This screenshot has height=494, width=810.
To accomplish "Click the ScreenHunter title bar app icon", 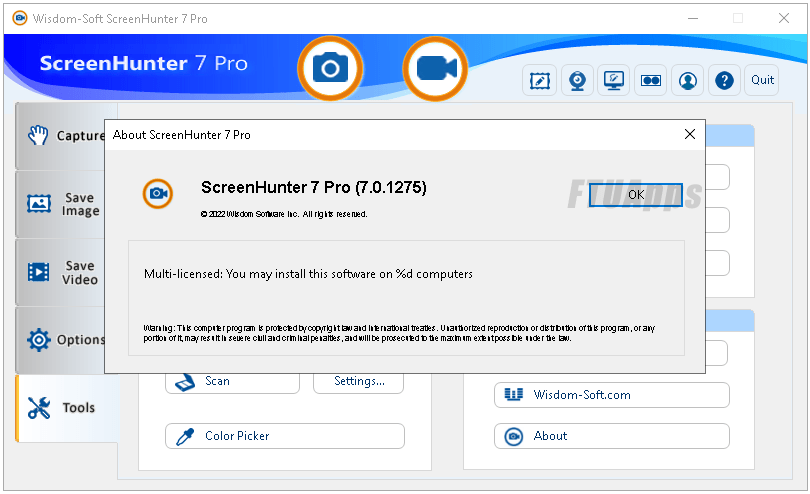I will point(20,19).
